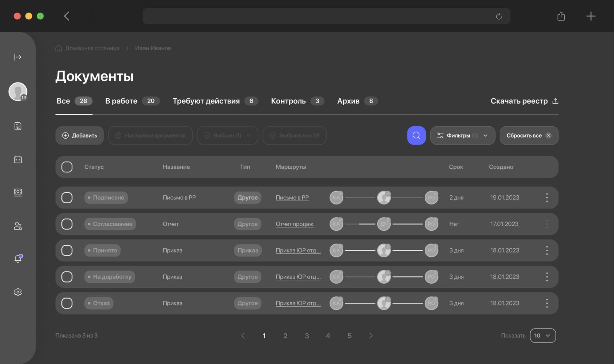The width and height of the screenshot is (614, 364).
Task: Expand the Выбран (1) dropdown
Action: coord(227,135)
